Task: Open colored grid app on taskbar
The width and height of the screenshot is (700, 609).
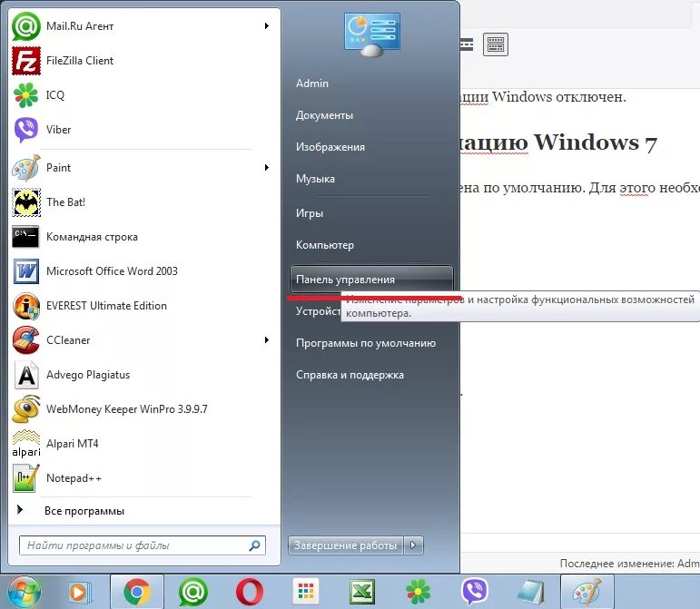Action: (x=306, y=592)
